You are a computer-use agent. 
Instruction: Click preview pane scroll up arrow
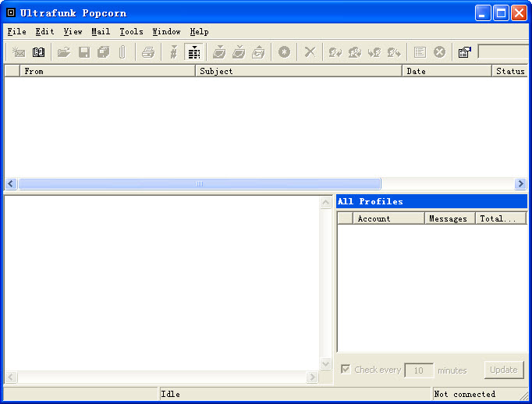click(x=326, y=203)
